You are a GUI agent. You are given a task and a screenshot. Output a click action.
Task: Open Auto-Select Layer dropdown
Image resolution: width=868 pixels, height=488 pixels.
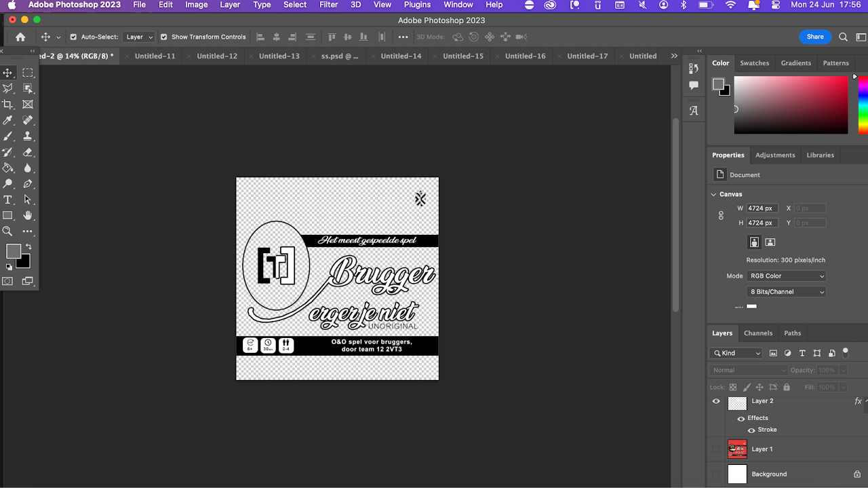(x=139, y=37)
